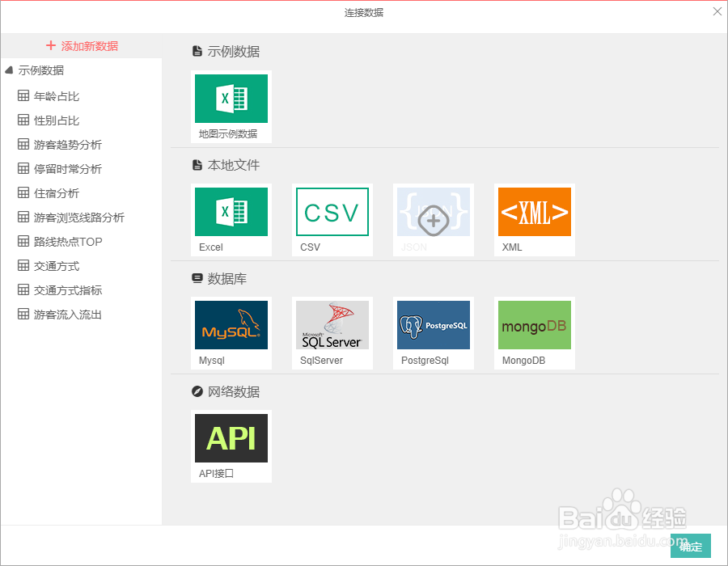Open the 住宿分析 table

pyautogui.click(x=56, y=193)
